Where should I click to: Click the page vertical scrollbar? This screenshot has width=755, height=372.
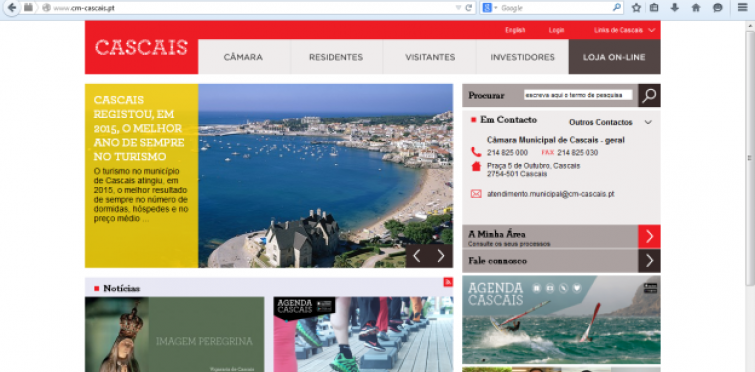[x=750, y=158]
